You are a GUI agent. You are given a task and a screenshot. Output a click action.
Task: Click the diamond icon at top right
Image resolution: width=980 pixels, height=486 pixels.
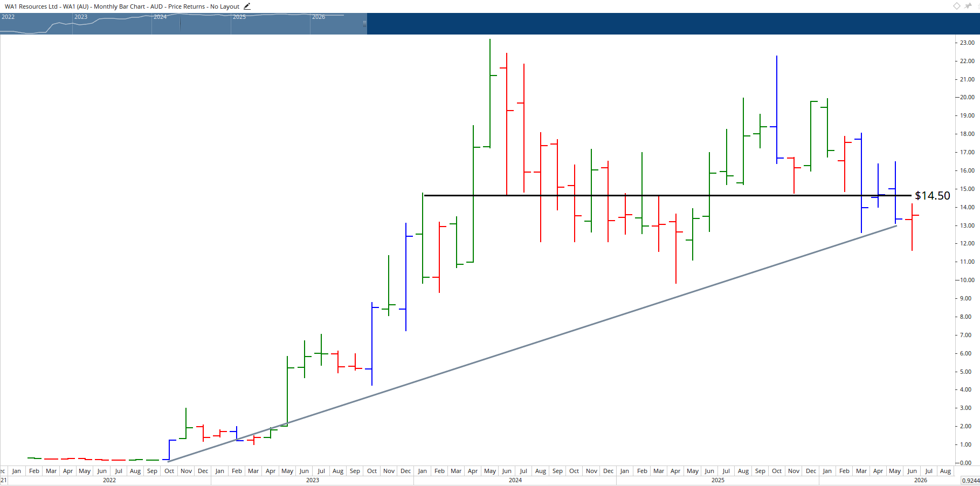[957, 6]
